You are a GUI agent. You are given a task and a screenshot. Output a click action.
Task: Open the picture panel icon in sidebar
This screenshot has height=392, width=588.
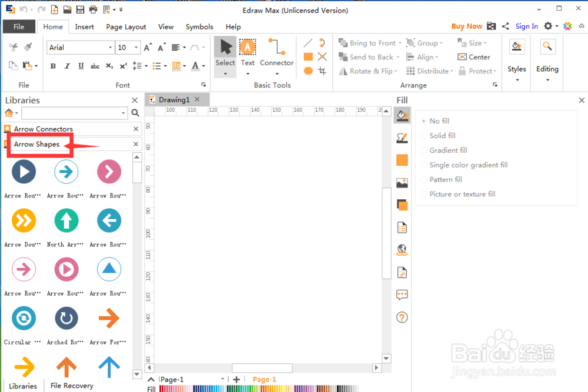(x=402, y=183)
